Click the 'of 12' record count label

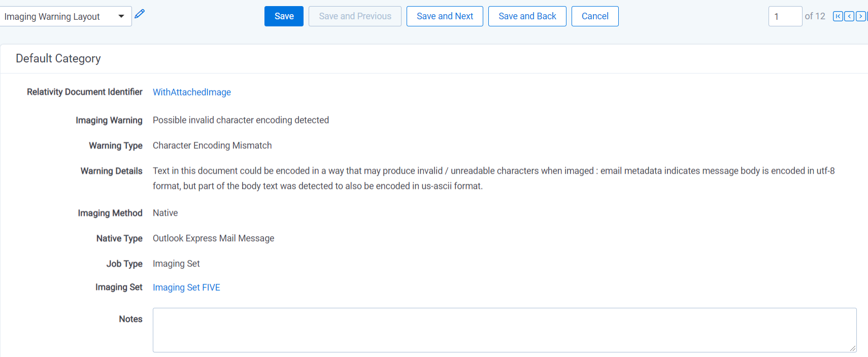click(815, 16)
